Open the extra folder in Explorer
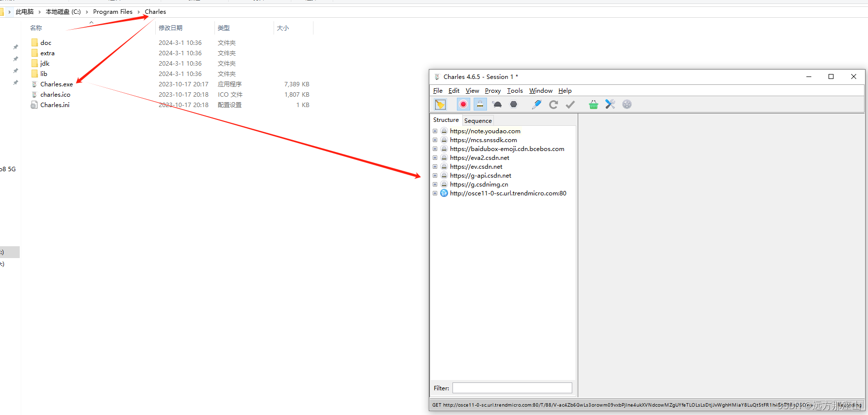 pos(47,53)
